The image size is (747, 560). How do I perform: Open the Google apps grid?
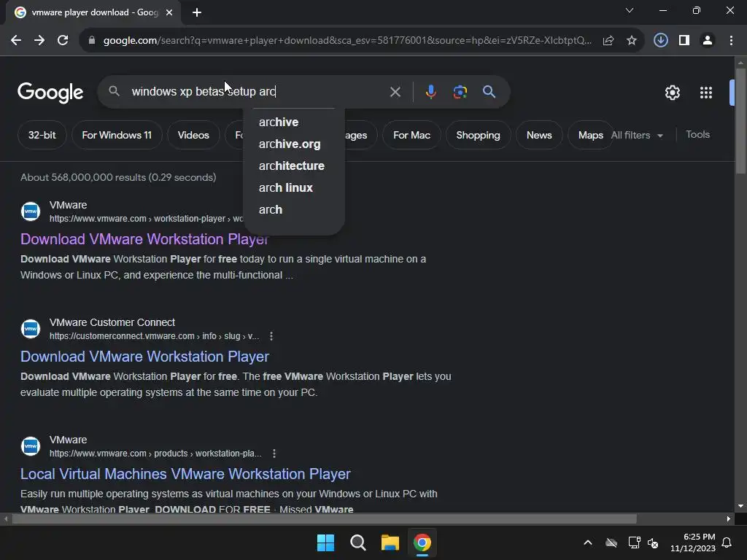tap(706, 93)
